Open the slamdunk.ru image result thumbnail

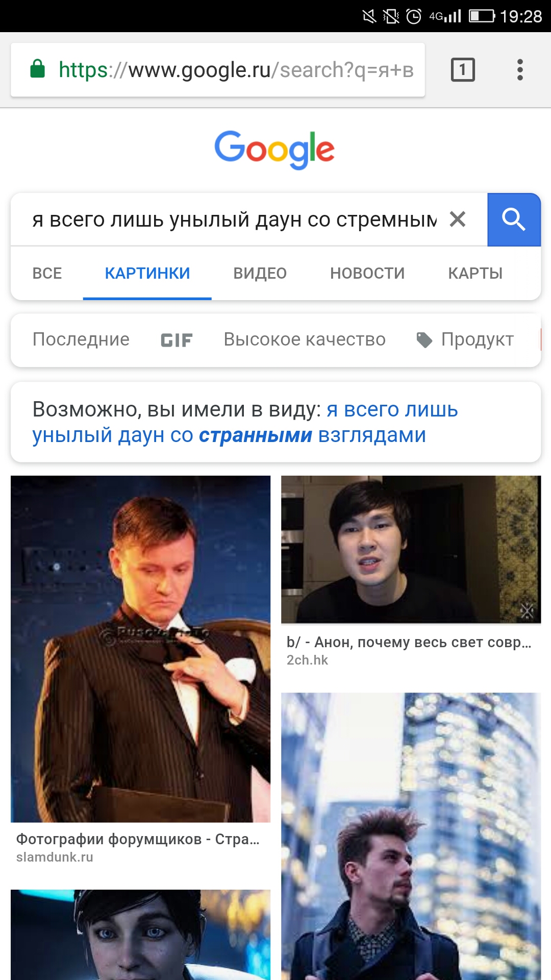(x=141, y=649)
